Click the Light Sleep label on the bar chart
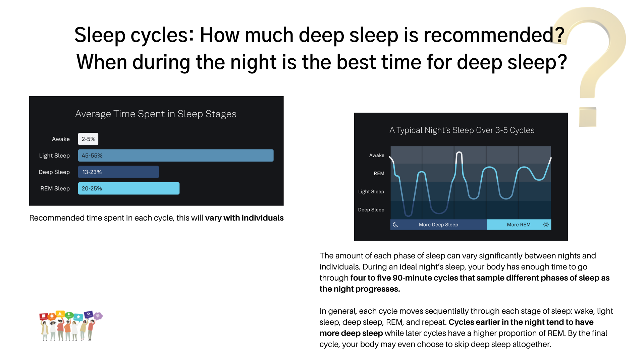The width and height of the screenshot is (644, 362). [x=54, y=156]
